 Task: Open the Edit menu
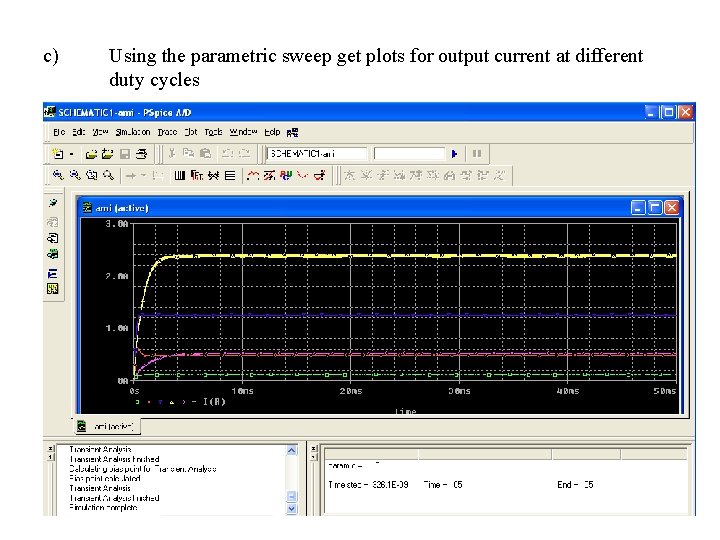79,132
